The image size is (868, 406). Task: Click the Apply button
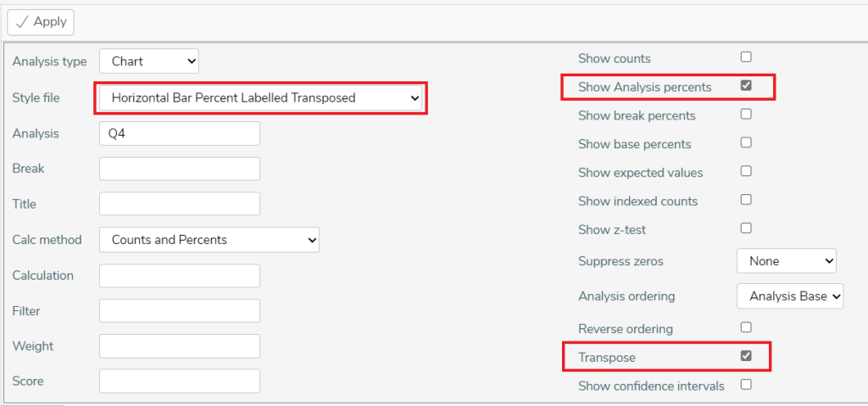(x=41, y=22)
